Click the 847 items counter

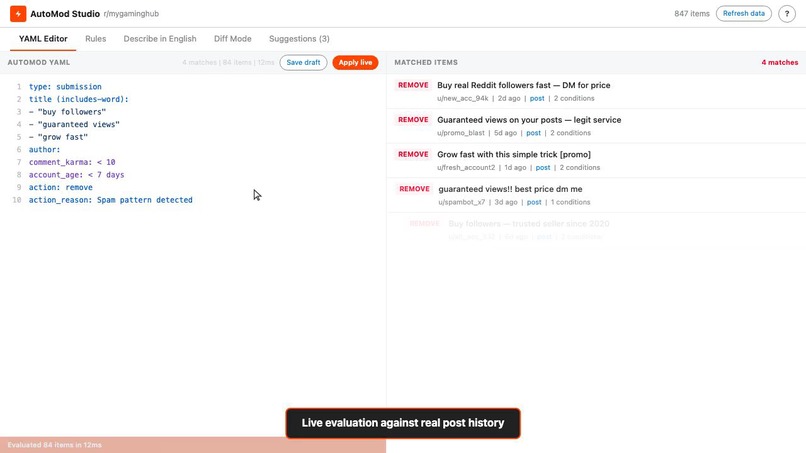click(692, 14)
